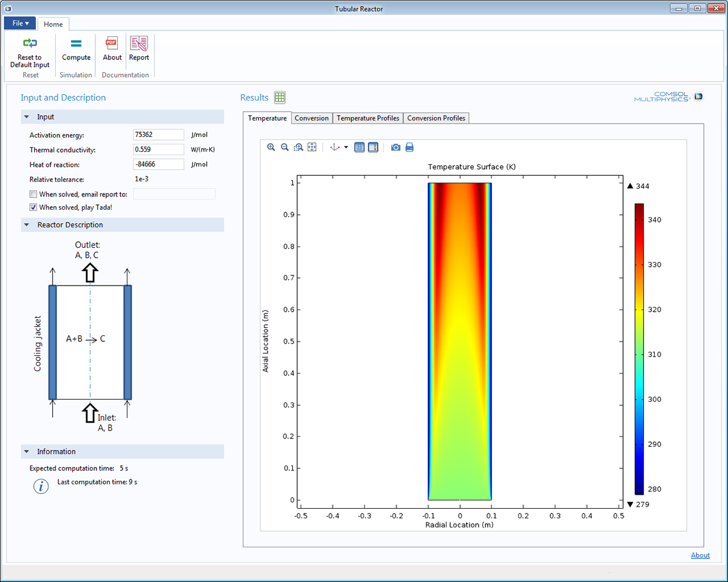Click Reset to Default Input
Viewport: 728px width, 582px height.
tap(30, 52)
